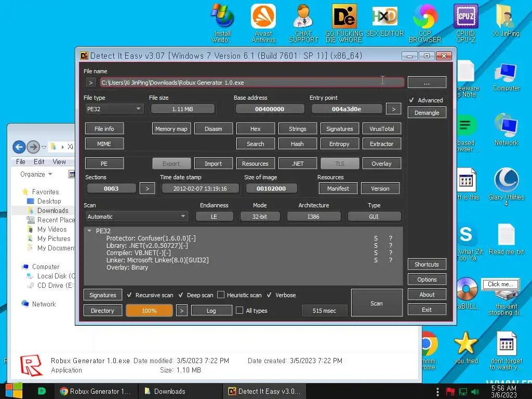
Task: Open the CHAT SUPPORT desktop icon
Action: (303, 23)
